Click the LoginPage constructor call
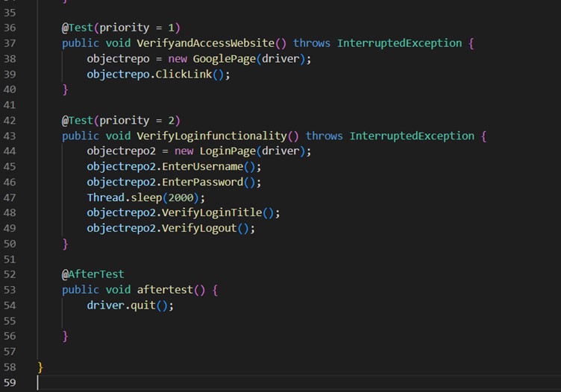The width and height of the screenshot is (561, 392). click(x=228, y=151)
